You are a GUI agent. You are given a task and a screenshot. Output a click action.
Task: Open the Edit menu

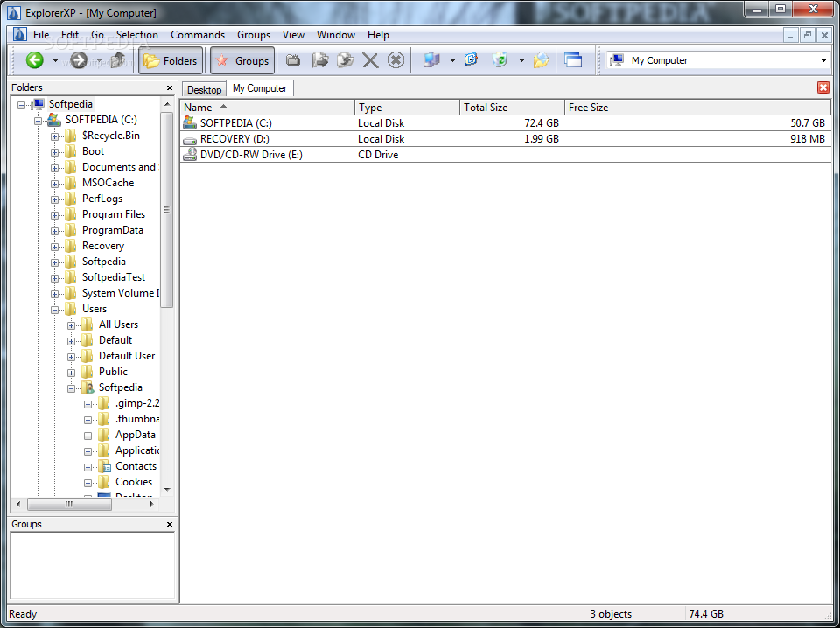click(x=70, y=35)
